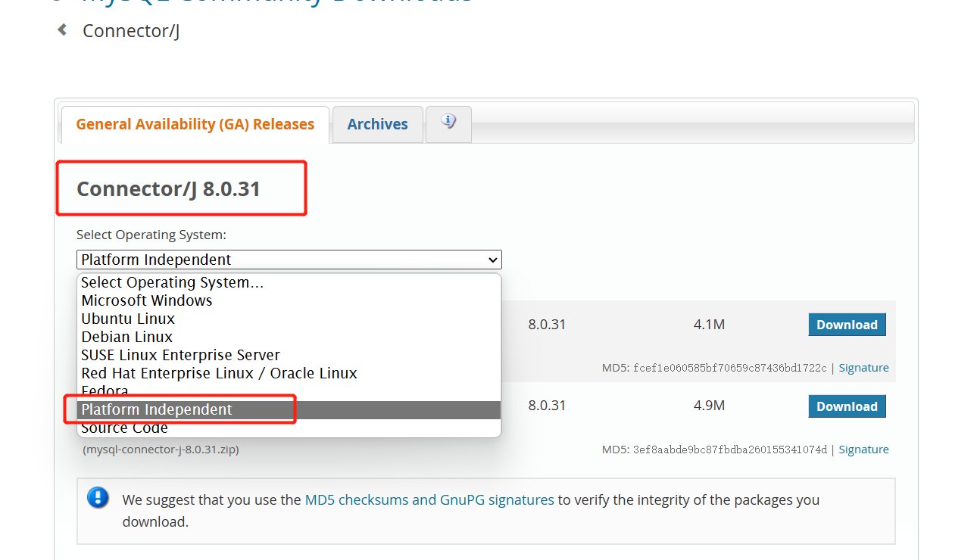Download the 4.9M zip package
This screenshot has width=977, height=560.
[x=847, y=406]
